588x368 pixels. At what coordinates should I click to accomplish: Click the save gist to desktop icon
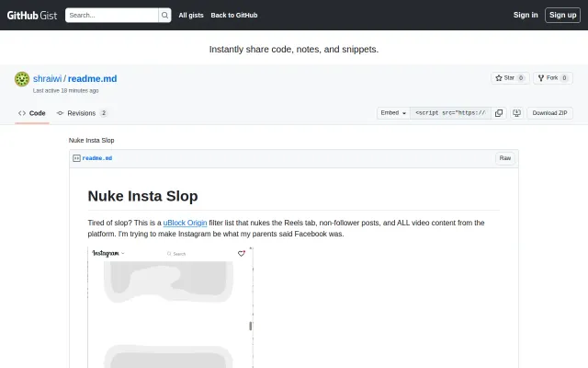pos(516,113)
